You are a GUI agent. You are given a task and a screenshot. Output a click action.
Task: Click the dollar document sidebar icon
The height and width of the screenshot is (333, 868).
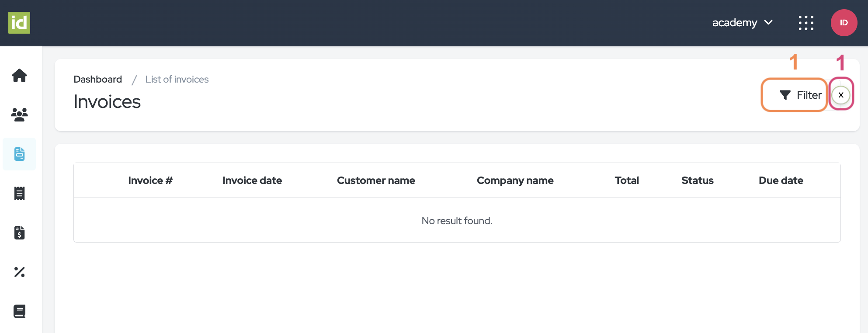coord(19,232)
